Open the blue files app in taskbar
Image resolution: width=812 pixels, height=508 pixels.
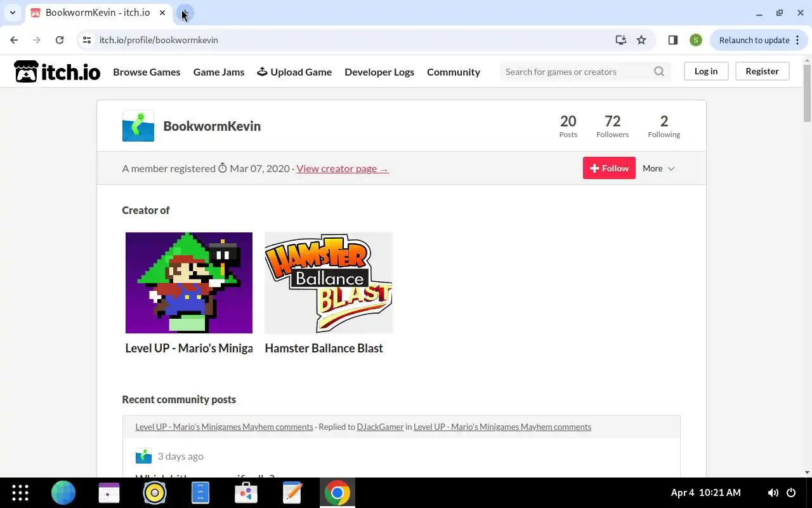click(200, 493)
